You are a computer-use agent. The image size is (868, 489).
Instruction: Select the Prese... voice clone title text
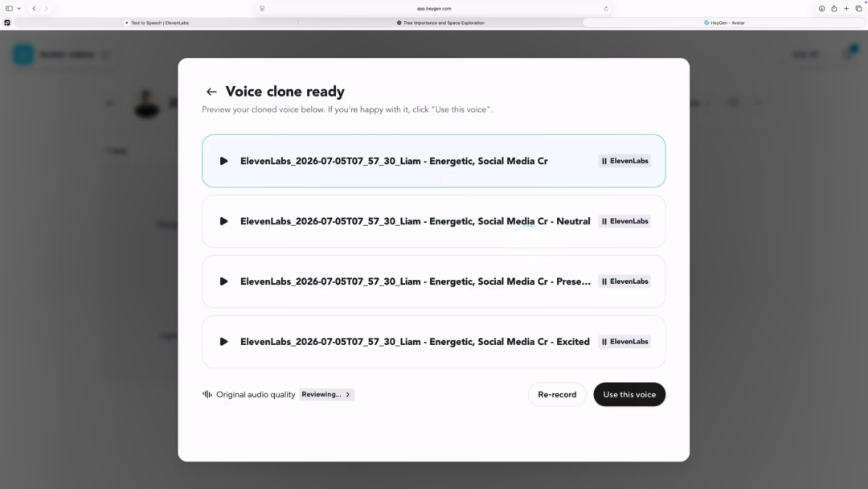point(416,281)
